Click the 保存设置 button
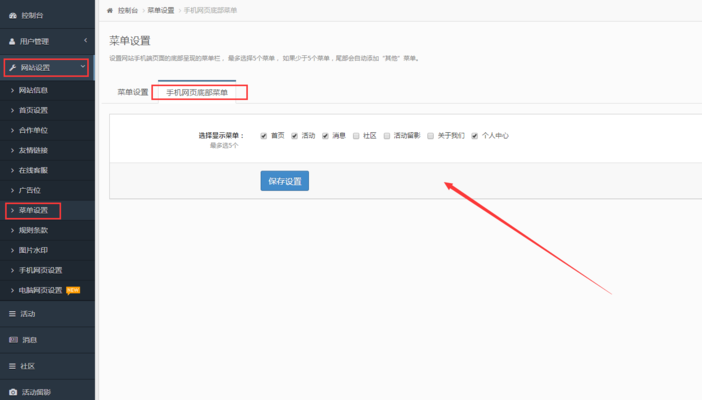The height and width of the screenshot is (400, 702). (284, 181)
